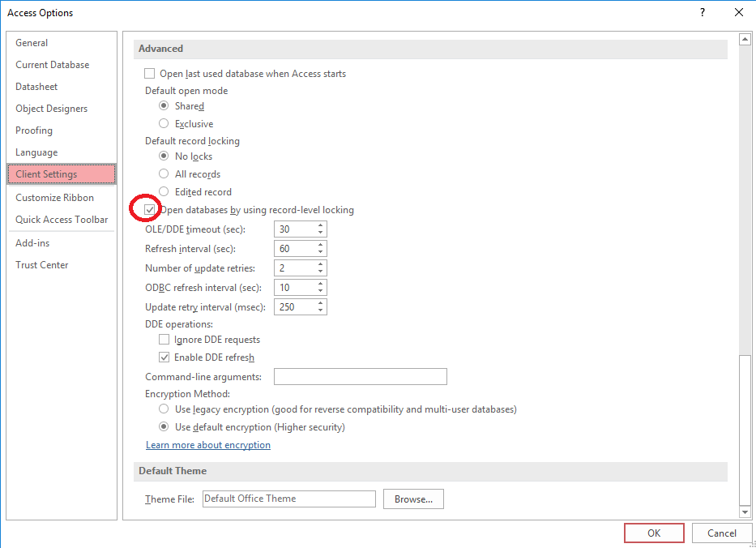Increase Number of update retries spinner

coord(320,264)
